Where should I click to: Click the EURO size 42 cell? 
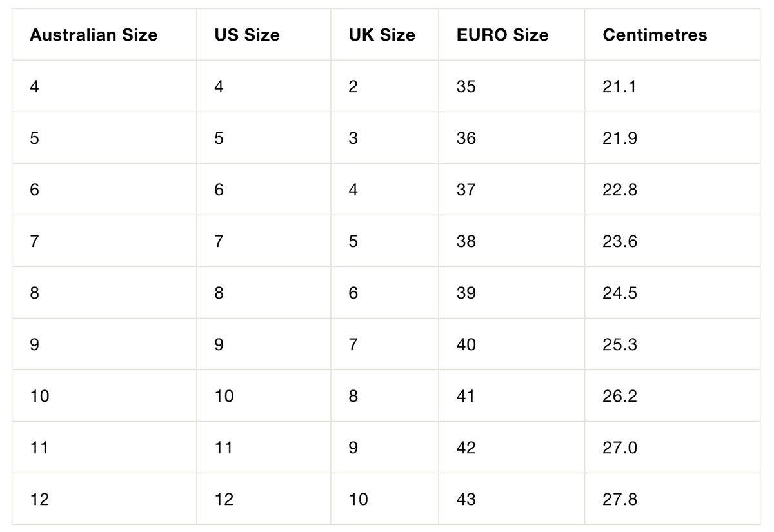512,448
